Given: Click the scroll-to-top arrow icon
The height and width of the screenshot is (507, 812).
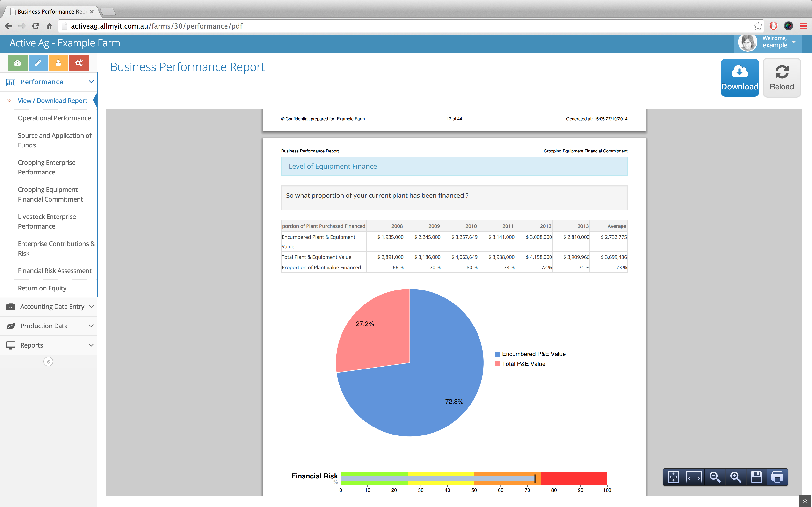Looking at the screenshot, I should pos(805,501).
